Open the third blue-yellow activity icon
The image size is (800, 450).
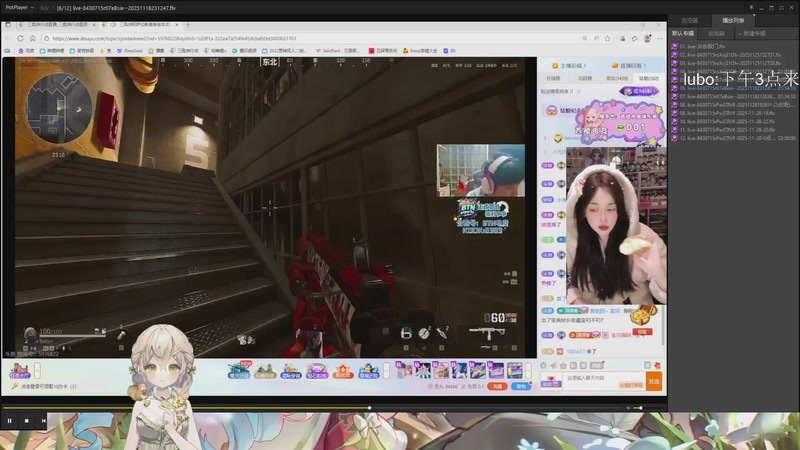click(291, 371)
